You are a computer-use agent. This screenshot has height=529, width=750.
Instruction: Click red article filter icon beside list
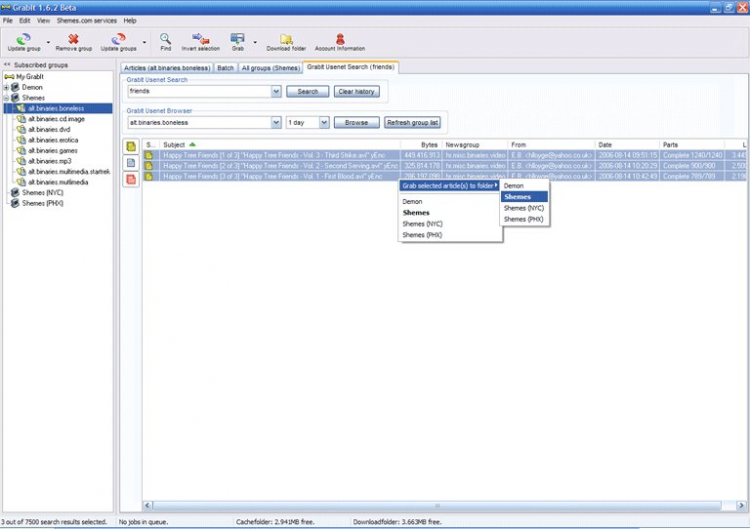(131, 179)
